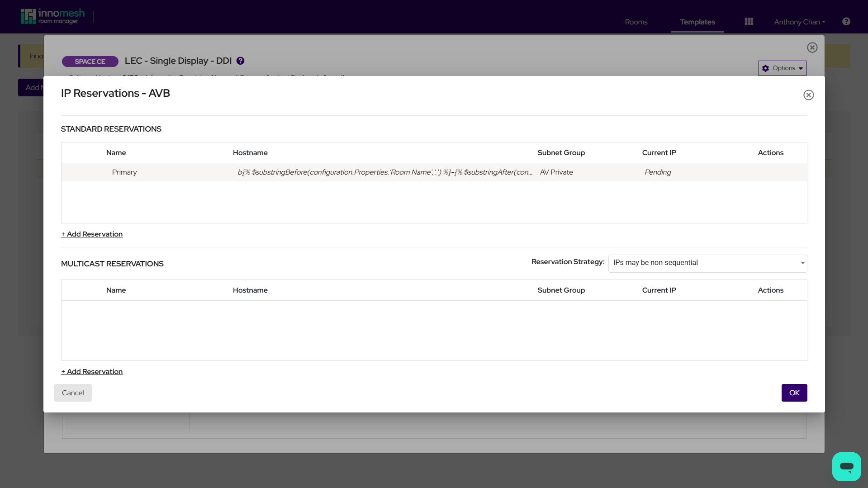868x488 pixels.
Task: Expand the Options menu
Action: [x=782, y=68]
